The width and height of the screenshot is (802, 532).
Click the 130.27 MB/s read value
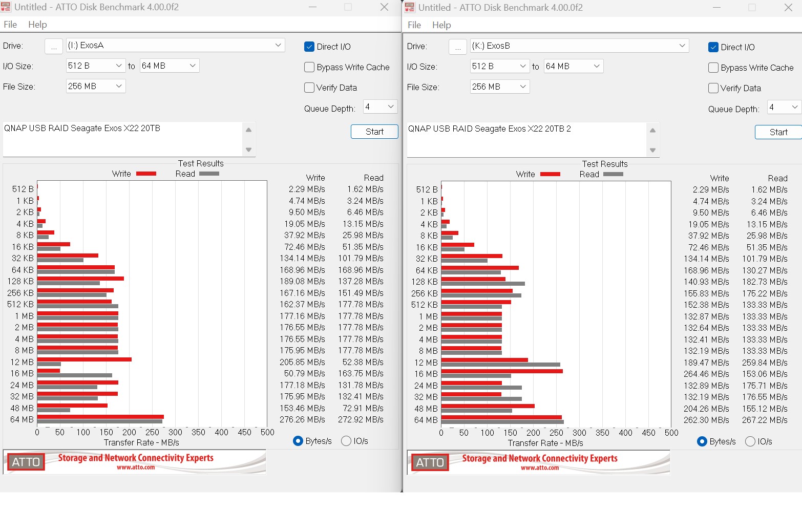point(765,270)
